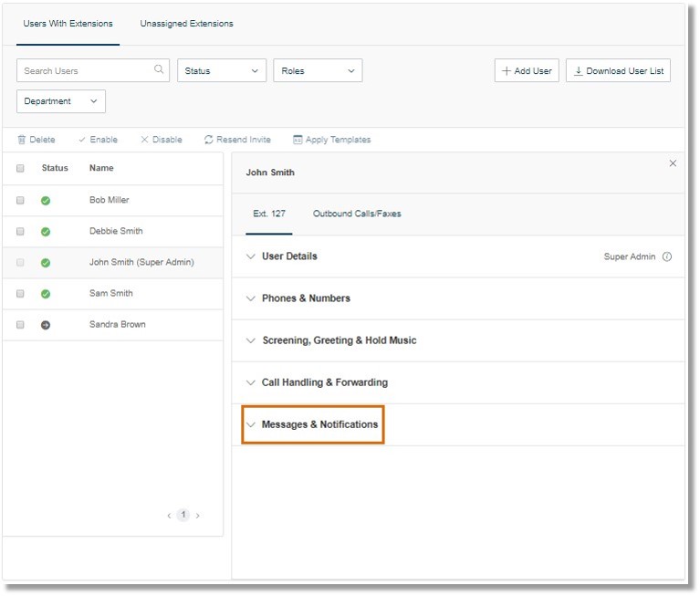This screenshot has width=700, height=596.
Task: Open the Roles filter dropdown
Action: click(x=318, y=70)
